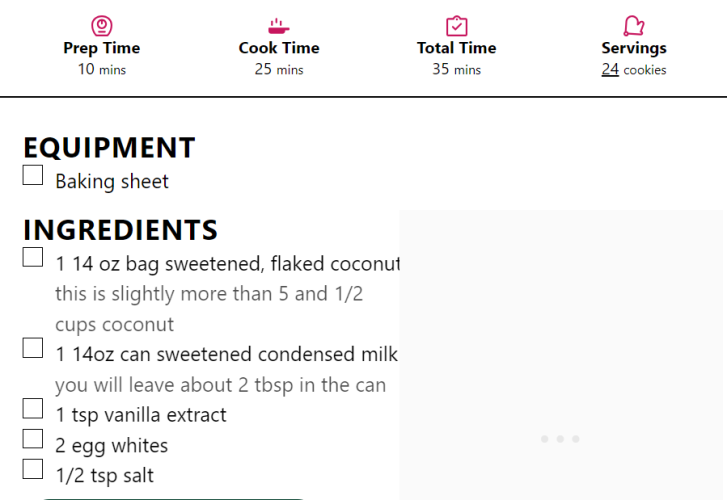Click the Cook Time frying pan icon
727x500 pixels.
[279, 26]
